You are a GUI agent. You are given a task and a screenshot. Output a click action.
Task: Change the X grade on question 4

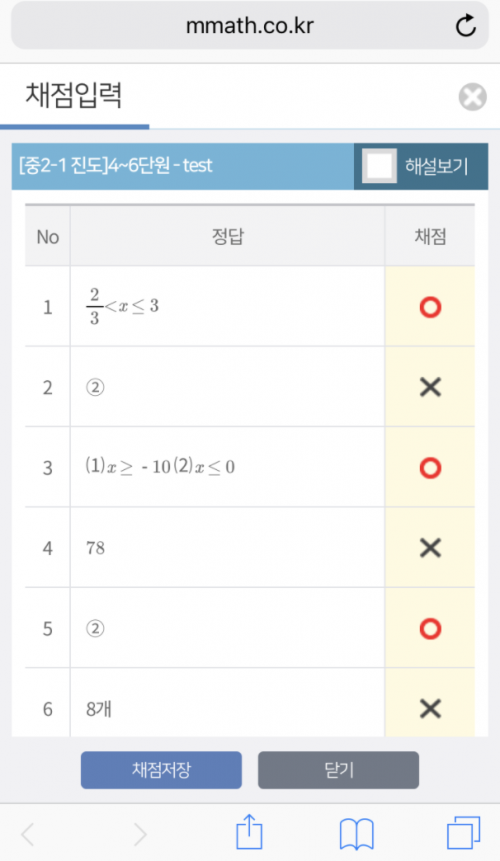tap(430, 547)
